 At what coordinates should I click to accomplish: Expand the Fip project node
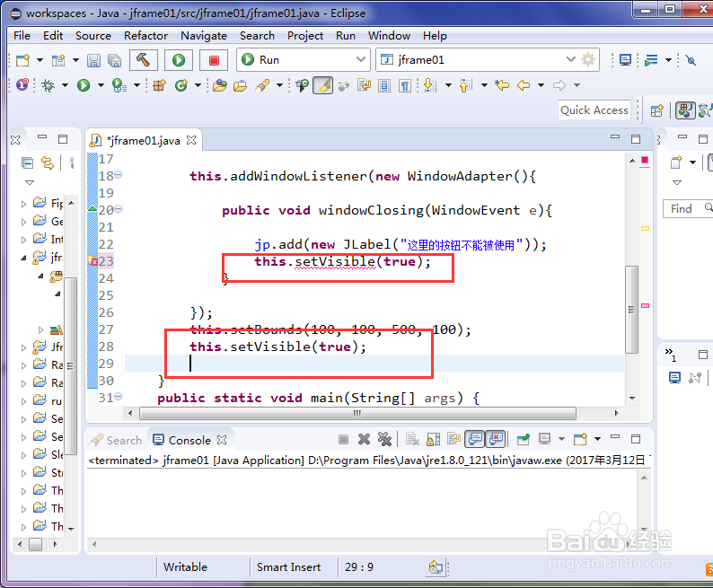point(23,204)
